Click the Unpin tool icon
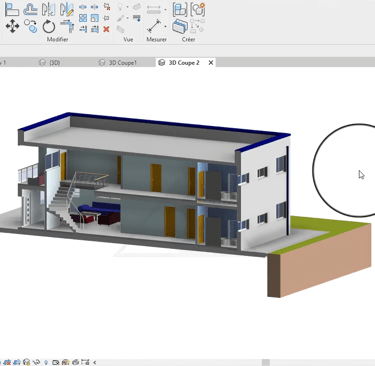Viewport: 375px width, 366px height. (x=107, y=6)
